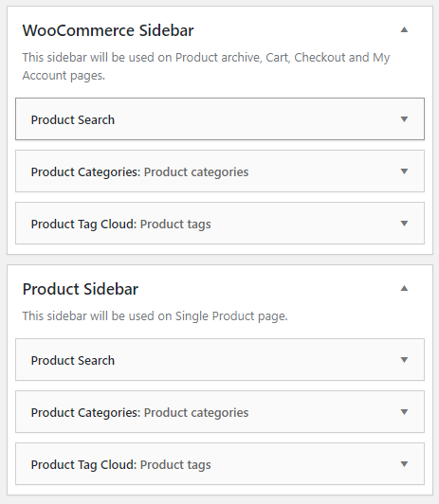Open Product Tag Cloud title in Product Sidebar
Screen dimensions: 439x504
83,464
